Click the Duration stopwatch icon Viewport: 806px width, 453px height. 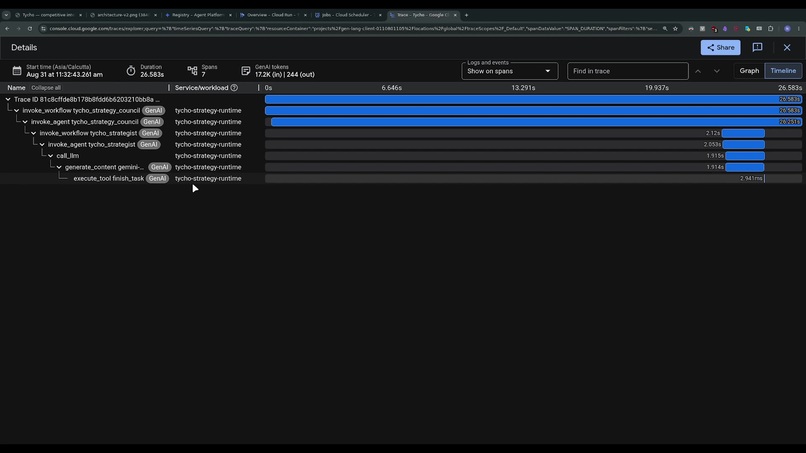point(131,71)
